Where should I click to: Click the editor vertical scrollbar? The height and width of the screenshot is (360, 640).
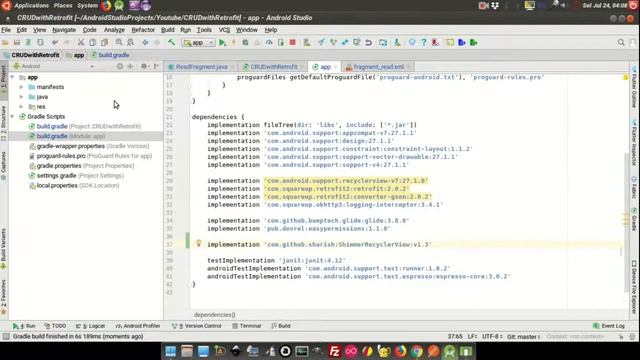coord(627,222)
